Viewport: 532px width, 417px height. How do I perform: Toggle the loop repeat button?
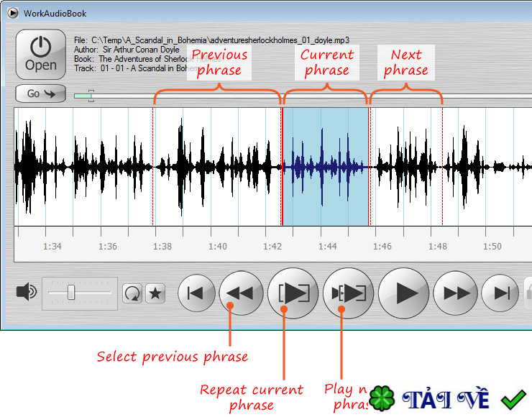click(132, 293)
